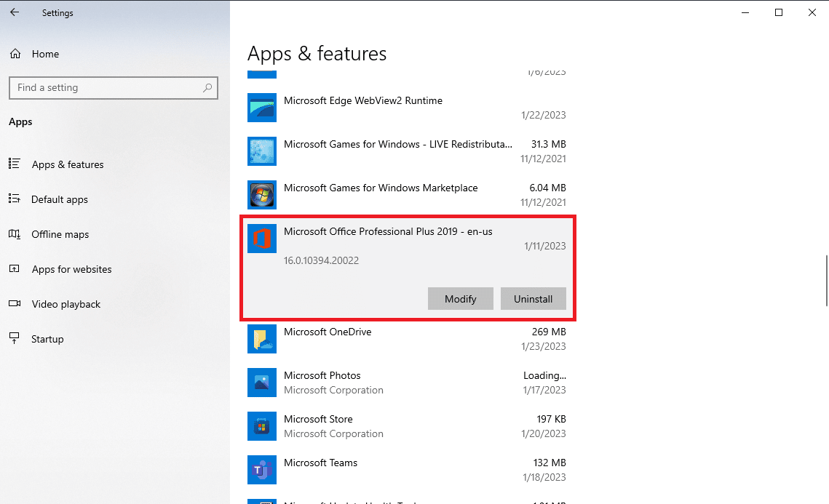Click 132 MB size of Microsoft Teams
This screenshot has height=504, width=829.
click(550, 463)
